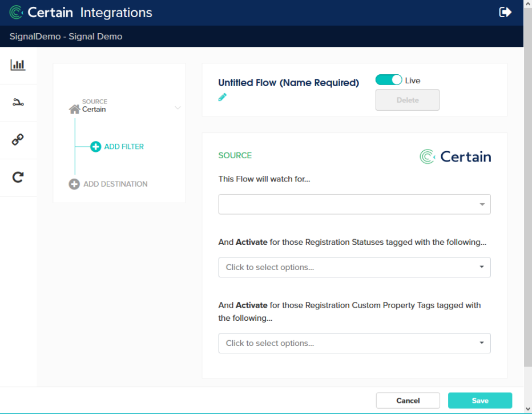This screenshot has height=415, width=532.
Task: Open the Registration Statuses options dropdown
Action: [354, 267]
